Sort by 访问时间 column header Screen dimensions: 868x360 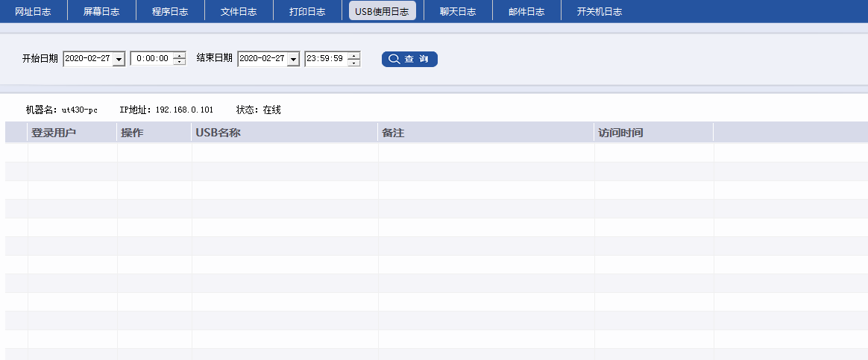point(654,133)
